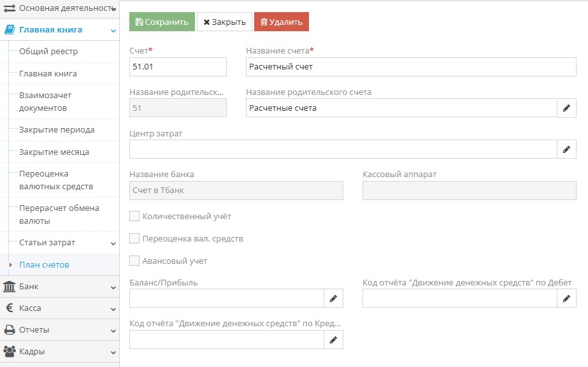Click the euro Касса icon
This screenshot has width=588, height=367.
(x=10, y=308)
